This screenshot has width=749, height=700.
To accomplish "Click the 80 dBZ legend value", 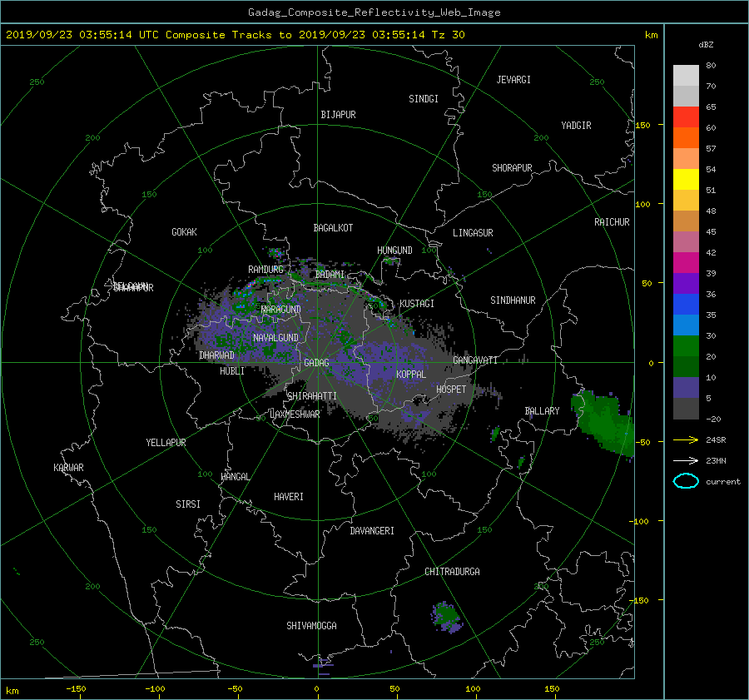I will pyautogui.click(x=711, y=65).
